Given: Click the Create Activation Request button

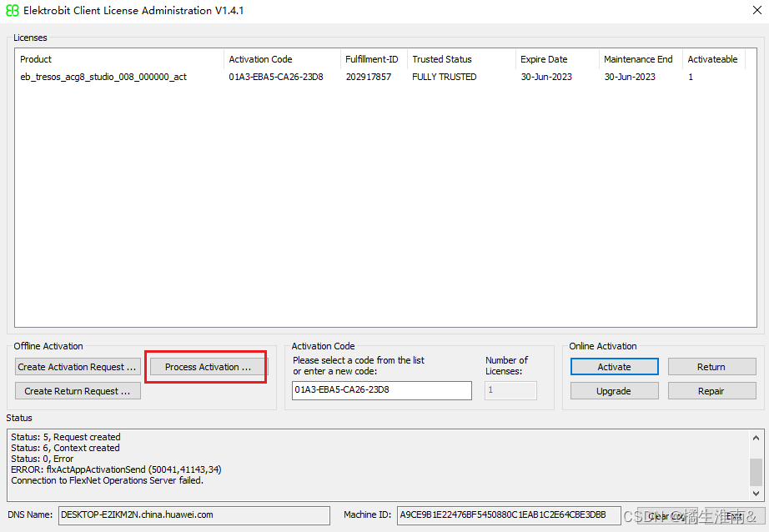Looking at the screenshot, I should [78, 367].
